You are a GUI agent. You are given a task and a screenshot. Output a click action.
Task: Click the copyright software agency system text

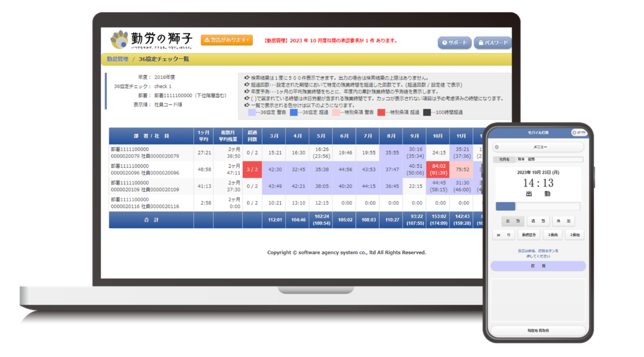tap(347, 253)
